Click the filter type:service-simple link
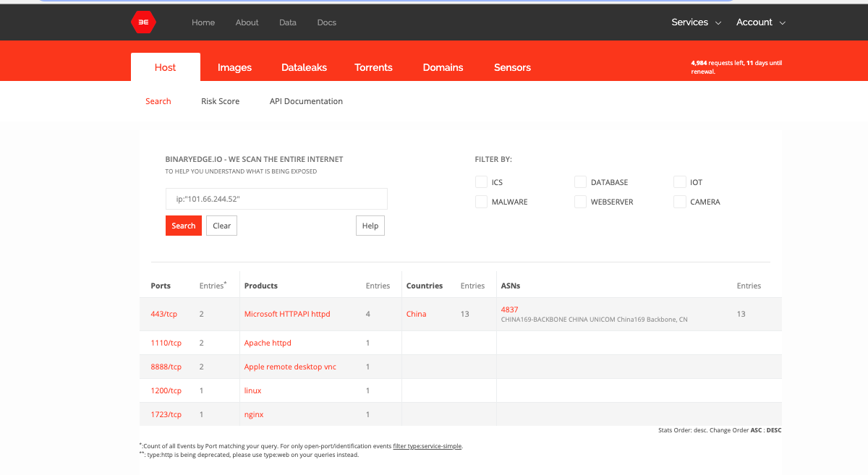Viewport: 868px width, 475px height. 427,446
